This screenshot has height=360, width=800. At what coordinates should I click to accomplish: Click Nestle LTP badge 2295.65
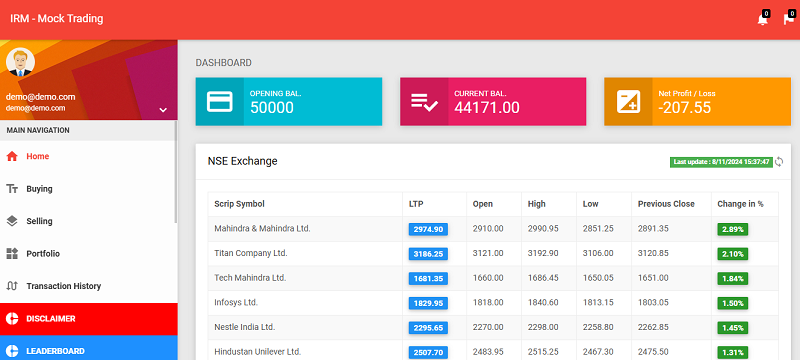coord(428,328)
